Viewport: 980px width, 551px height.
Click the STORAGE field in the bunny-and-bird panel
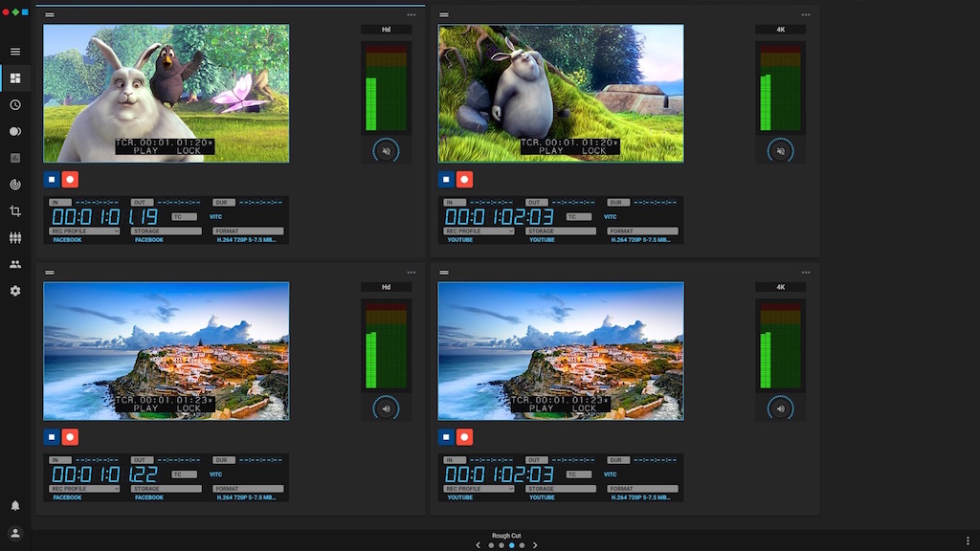coord(167,231)
